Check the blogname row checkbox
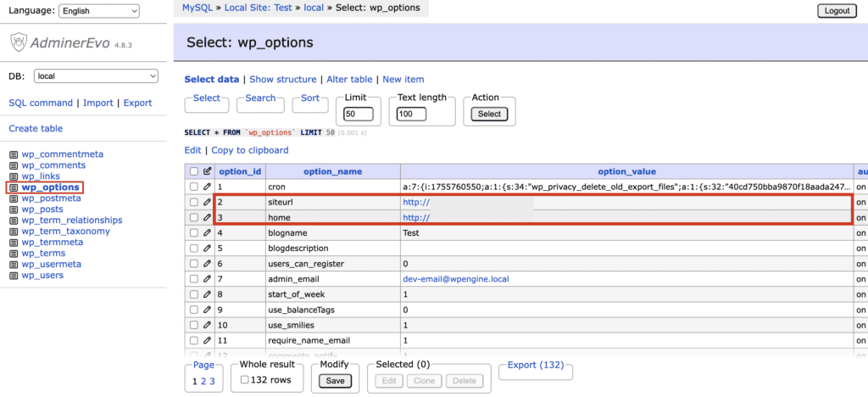868x397 pixels. click(x=194, y=233)
